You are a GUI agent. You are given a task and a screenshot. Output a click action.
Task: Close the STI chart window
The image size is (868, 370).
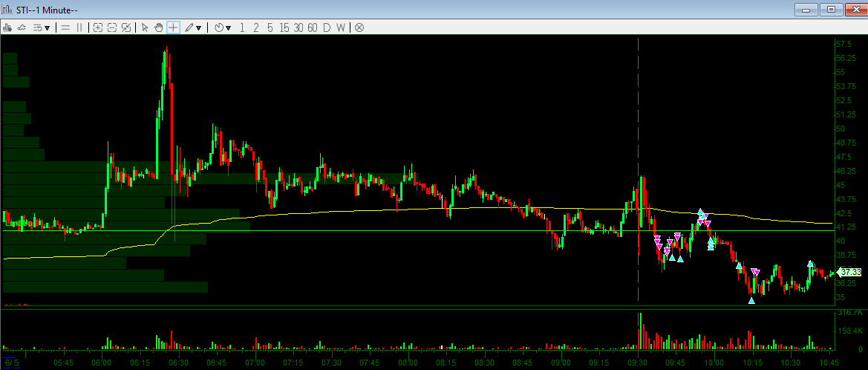click(855, 10)
